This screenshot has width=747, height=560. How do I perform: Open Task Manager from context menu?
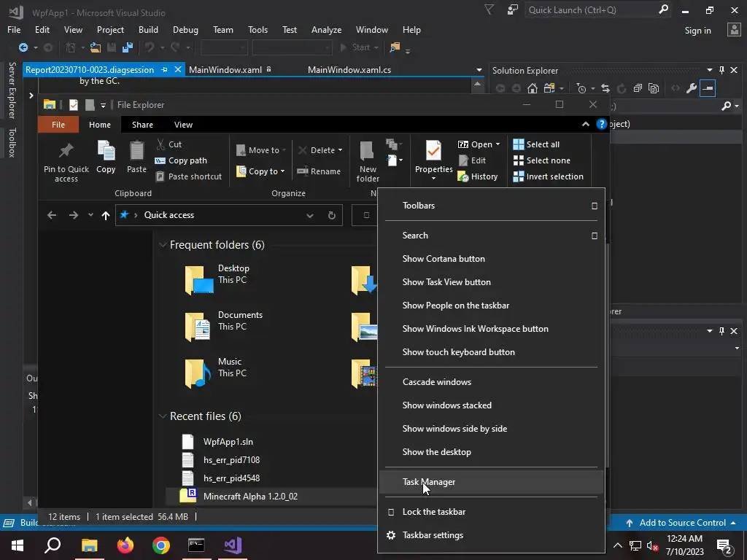coord(491,482)
